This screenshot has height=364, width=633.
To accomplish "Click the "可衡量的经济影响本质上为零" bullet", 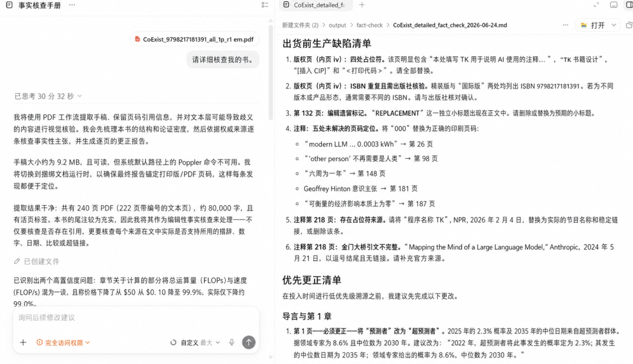I will [x=369, y=204].
